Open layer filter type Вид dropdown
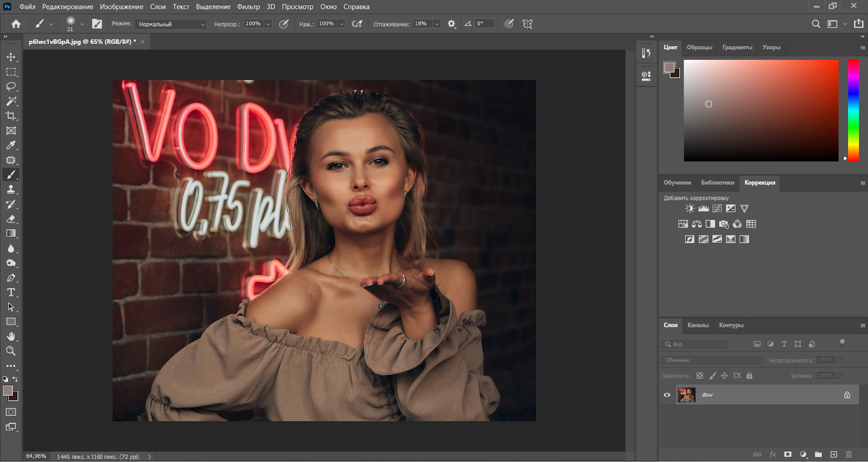The image size is (868, 462). point(694,344)
